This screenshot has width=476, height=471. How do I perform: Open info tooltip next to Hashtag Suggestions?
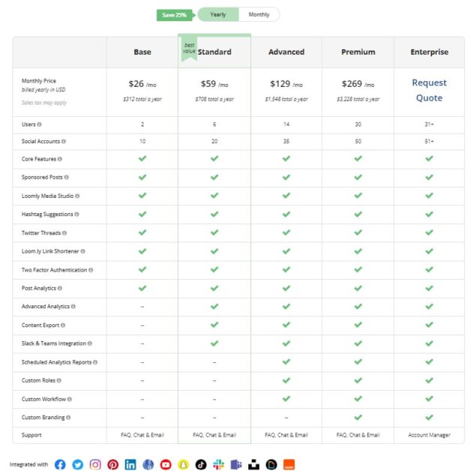click(76, 214)
